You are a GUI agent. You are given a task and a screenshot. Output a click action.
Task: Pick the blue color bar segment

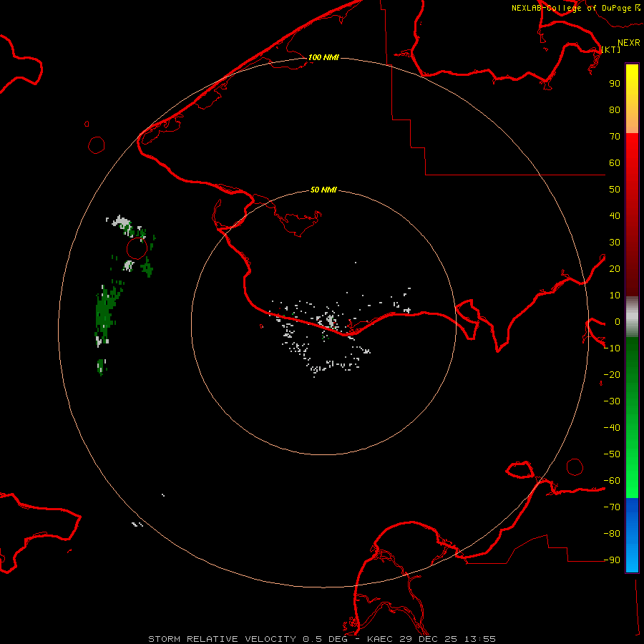tap(632, 535)
